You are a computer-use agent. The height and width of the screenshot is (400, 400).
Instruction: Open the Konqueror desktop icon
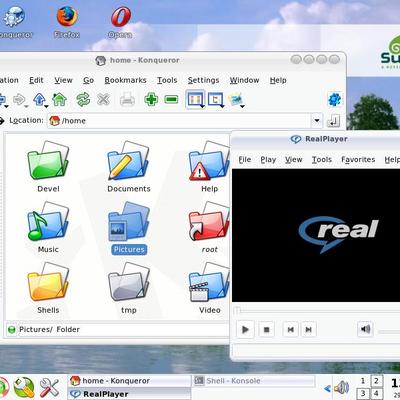click(x=15, y=22)
